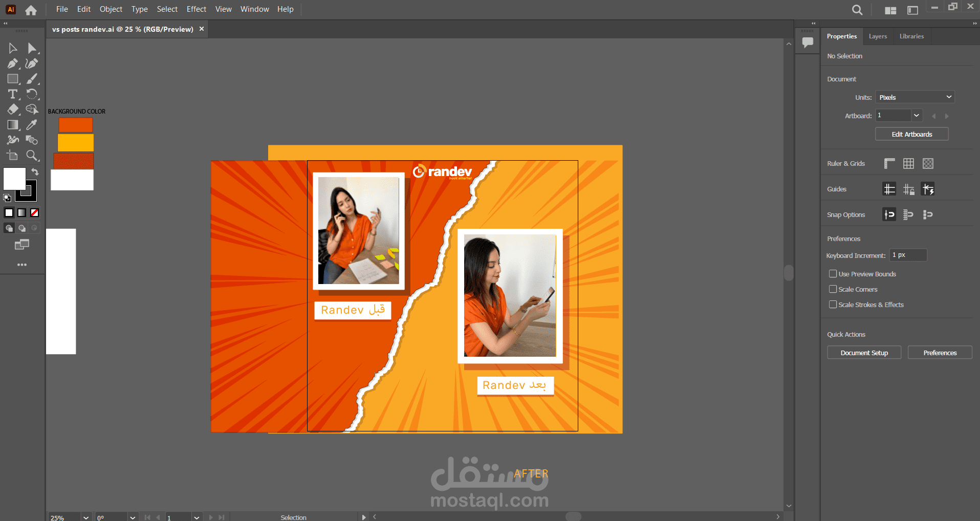
Task: Collapse the toolbar with double arrows
Action: pyautogui.click(x=6, y=24)
